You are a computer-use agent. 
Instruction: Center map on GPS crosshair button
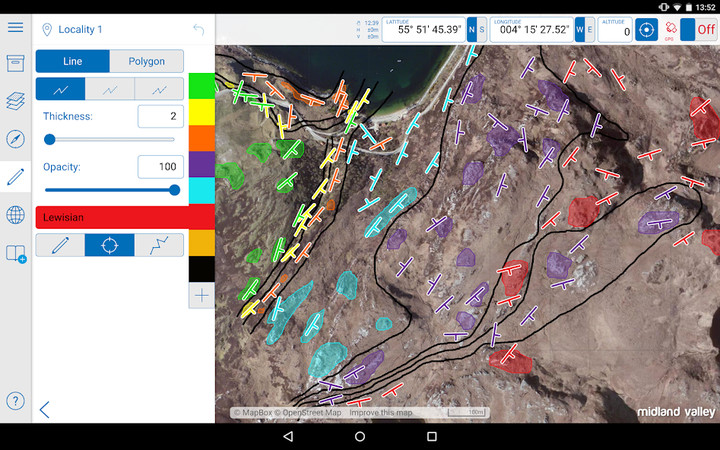(647, 30)
